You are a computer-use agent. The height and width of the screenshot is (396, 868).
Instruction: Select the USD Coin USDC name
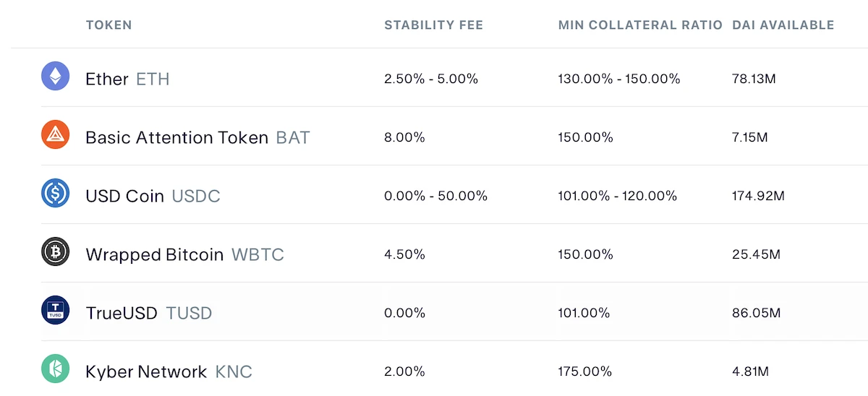153,196
